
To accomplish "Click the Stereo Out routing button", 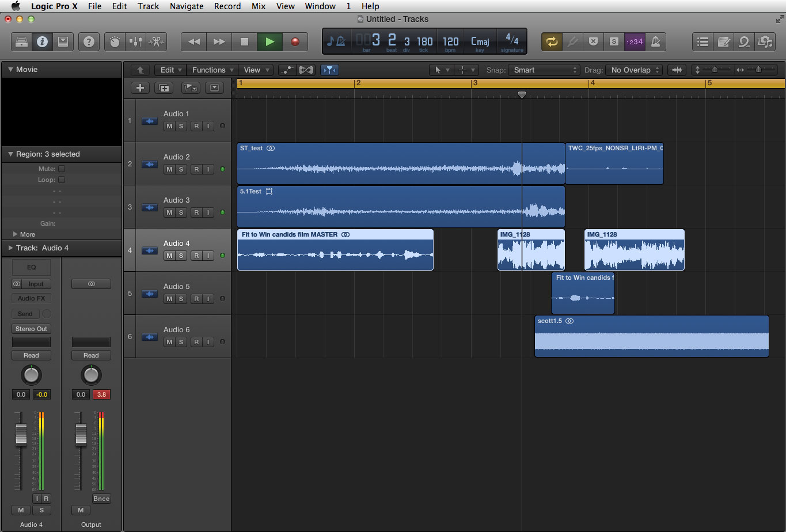I will pyautogui.click(x=31, y=329).
